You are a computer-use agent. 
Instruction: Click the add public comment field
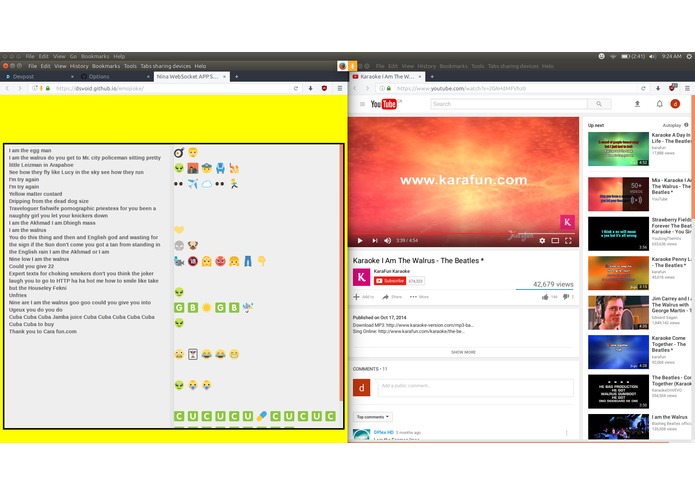(475, 386)
